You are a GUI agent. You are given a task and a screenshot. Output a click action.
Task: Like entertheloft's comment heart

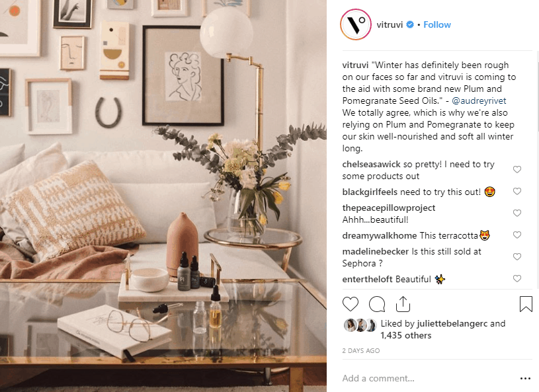(x=517, y=278)
